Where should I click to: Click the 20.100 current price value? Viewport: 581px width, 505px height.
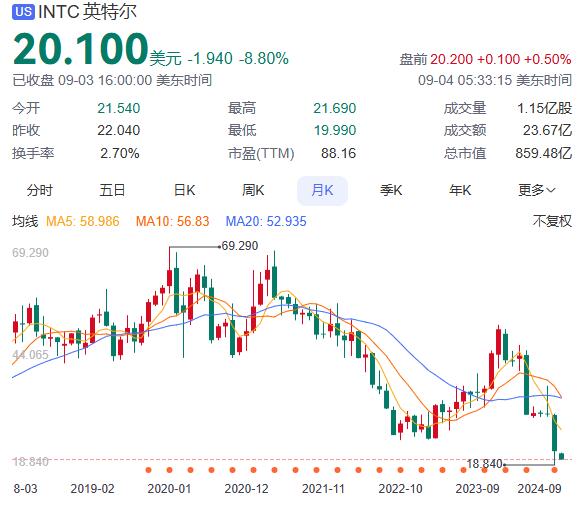(81, 49)
